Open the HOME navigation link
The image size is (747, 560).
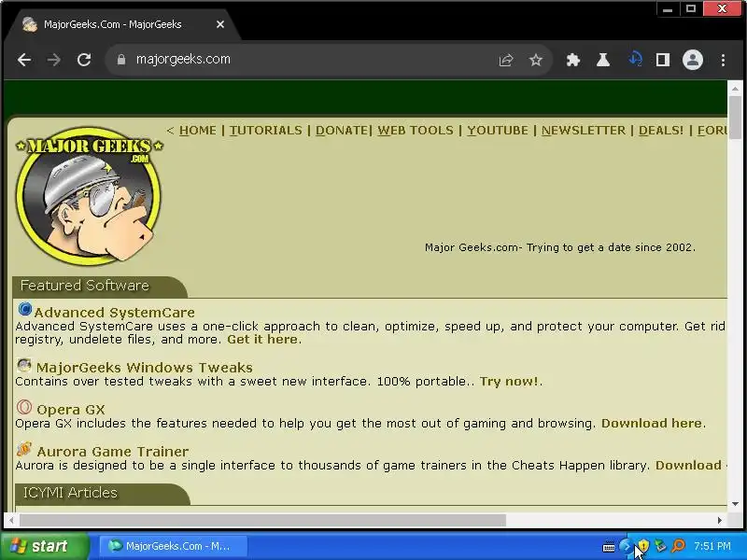point(198,131)
